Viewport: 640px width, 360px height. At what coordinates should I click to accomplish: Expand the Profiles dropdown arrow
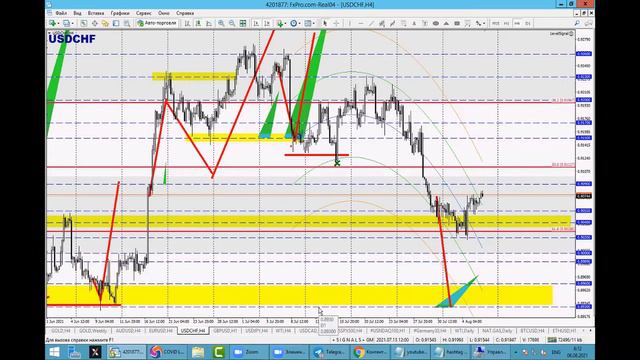(x=72, y=24)
